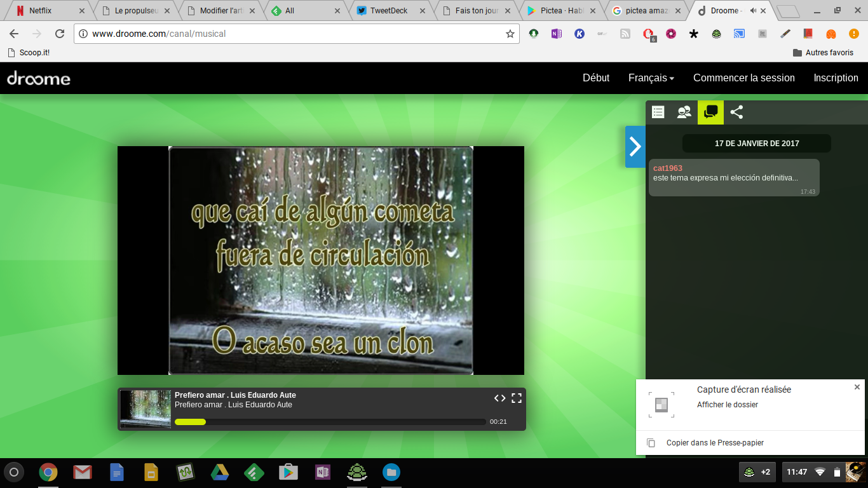Click the cat1963 username in chat
Image resolution: width=868 pixels, height=488 pixels.
(668, 168)
